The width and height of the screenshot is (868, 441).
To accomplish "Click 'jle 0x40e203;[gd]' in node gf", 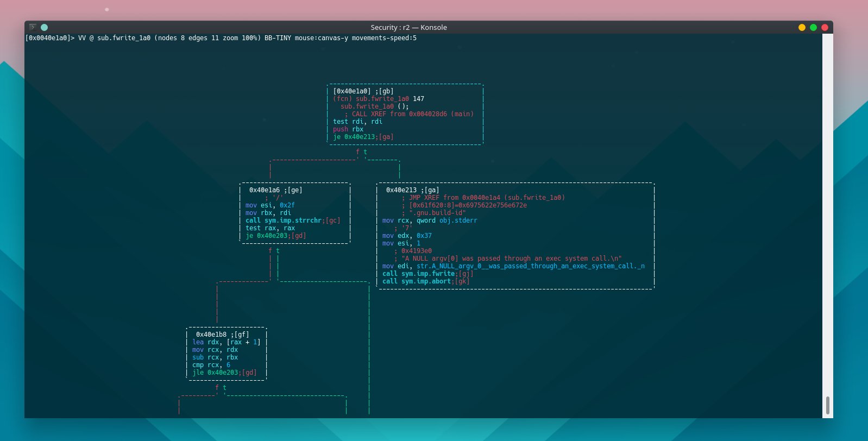I will 224,373.
